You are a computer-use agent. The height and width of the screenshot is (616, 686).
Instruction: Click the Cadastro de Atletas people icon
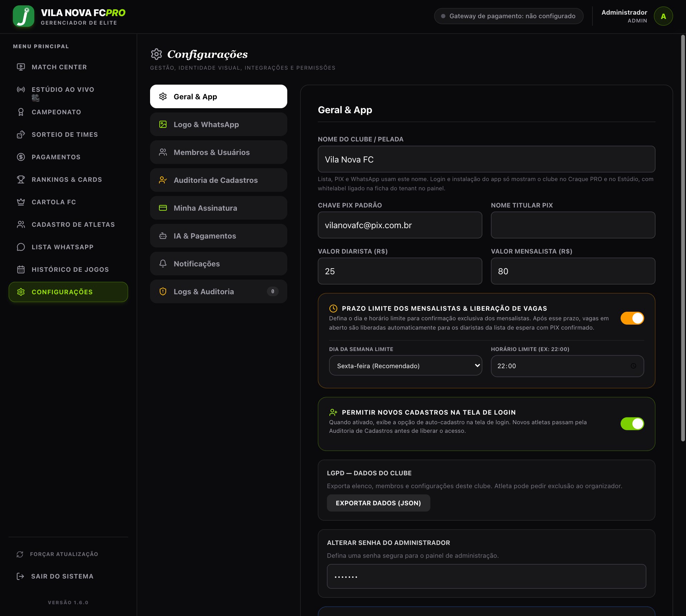21,225
